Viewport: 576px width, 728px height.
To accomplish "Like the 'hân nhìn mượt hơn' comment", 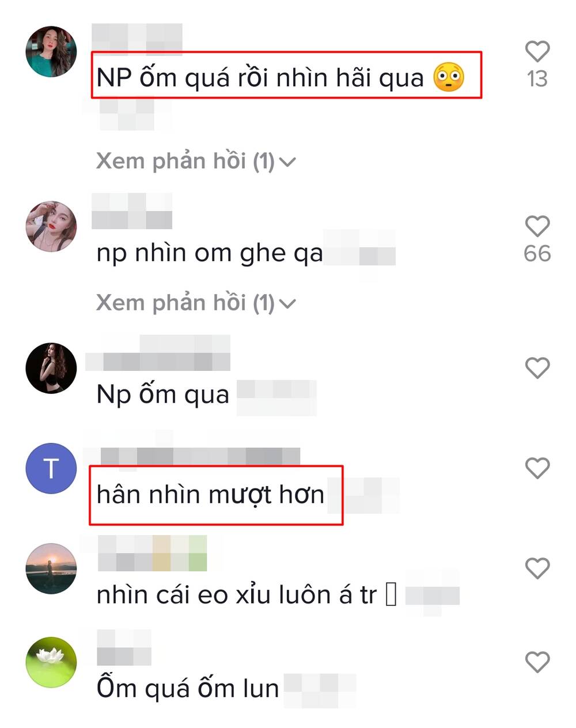I will coord(537,468).
